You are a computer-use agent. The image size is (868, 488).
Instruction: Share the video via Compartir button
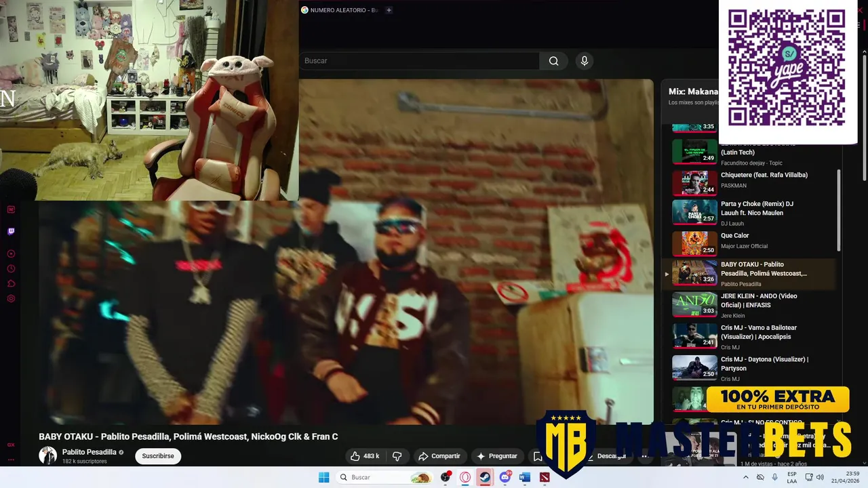click(x=439, y=456)
